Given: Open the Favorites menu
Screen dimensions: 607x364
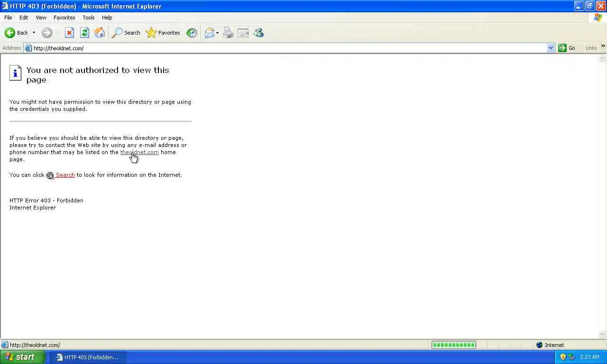Looking at the screenshot, I should [64, 18].
